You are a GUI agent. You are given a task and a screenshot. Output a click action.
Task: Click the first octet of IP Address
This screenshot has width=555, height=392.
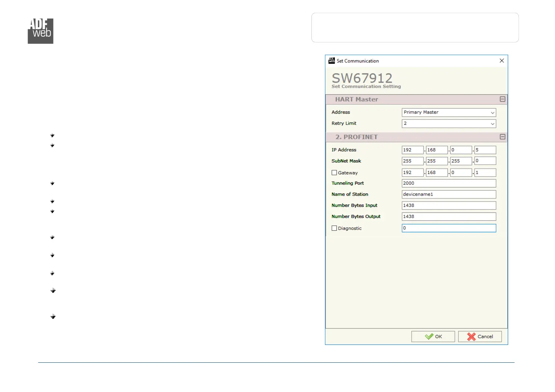412,150
